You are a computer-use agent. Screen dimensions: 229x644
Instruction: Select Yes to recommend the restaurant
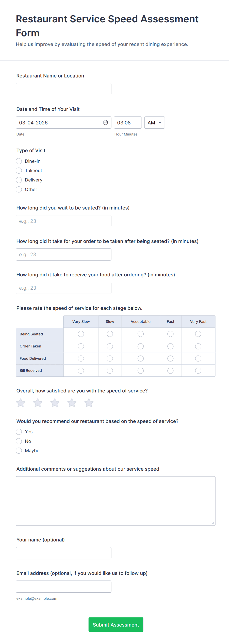tap(19, 432)
